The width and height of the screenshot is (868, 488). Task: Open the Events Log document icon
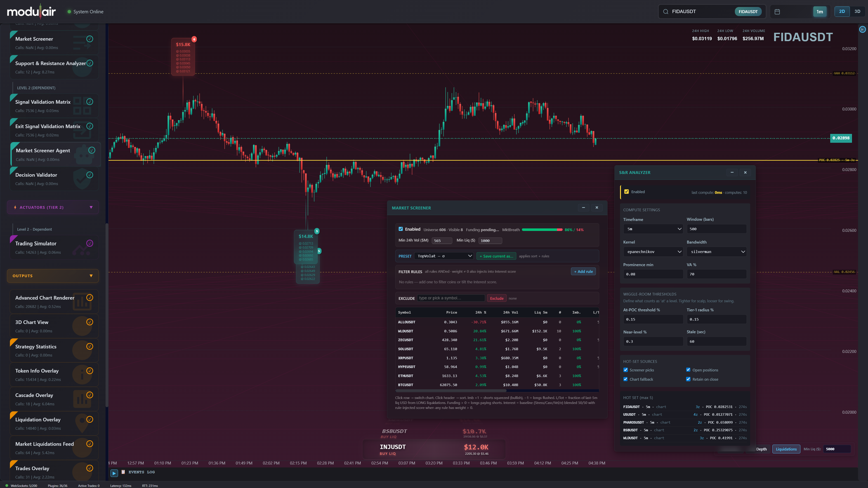pos(123,472)
